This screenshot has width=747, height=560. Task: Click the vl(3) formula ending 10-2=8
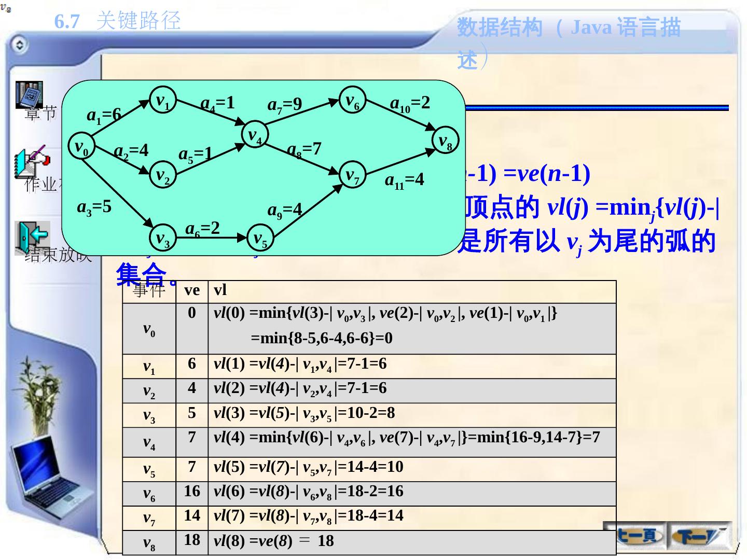tap(305, 414)
